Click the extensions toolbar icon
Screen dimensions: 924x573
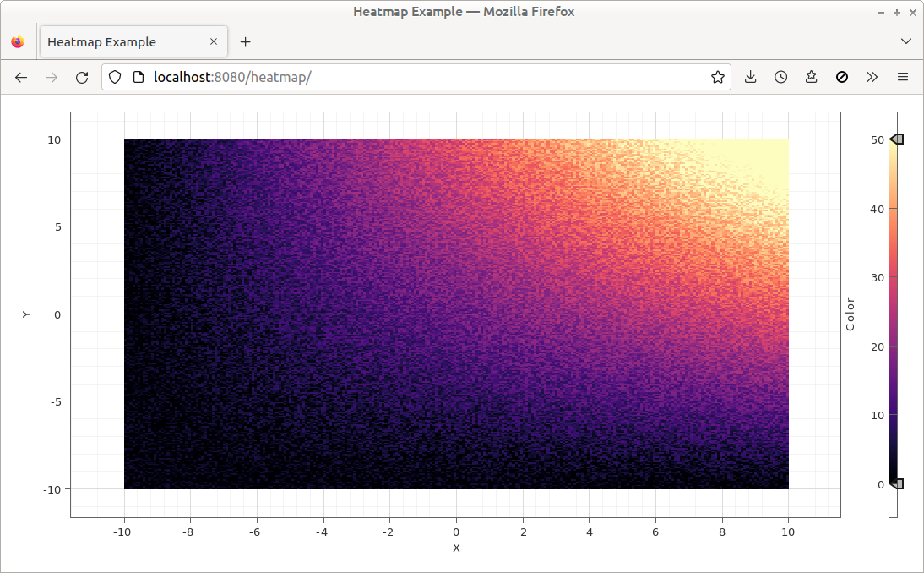(x=812, y=77)
